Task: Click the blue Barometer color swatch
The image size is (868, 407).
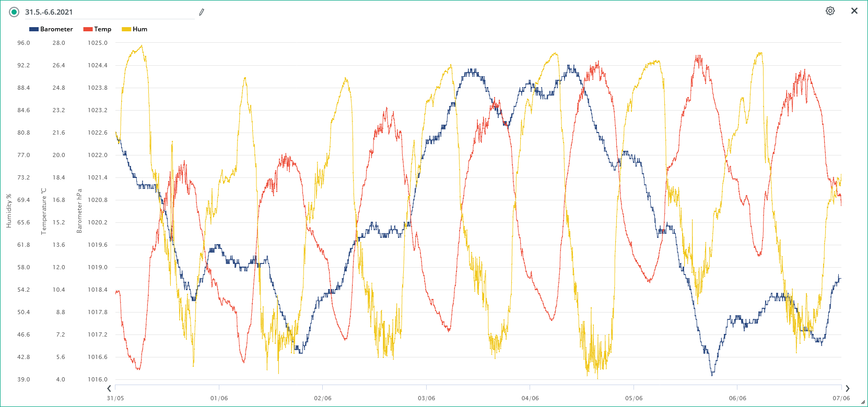Action: coord(34,29)
